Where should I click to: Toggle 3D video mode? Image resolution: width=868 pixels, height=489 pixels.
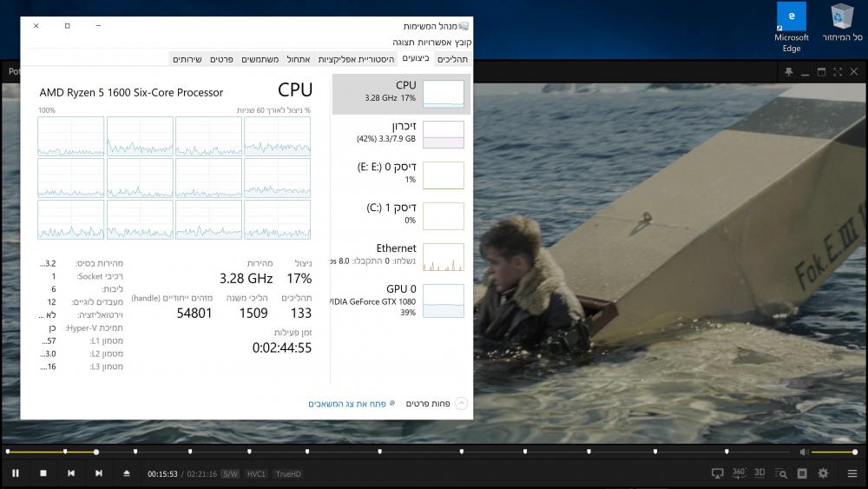click(759, 473)
